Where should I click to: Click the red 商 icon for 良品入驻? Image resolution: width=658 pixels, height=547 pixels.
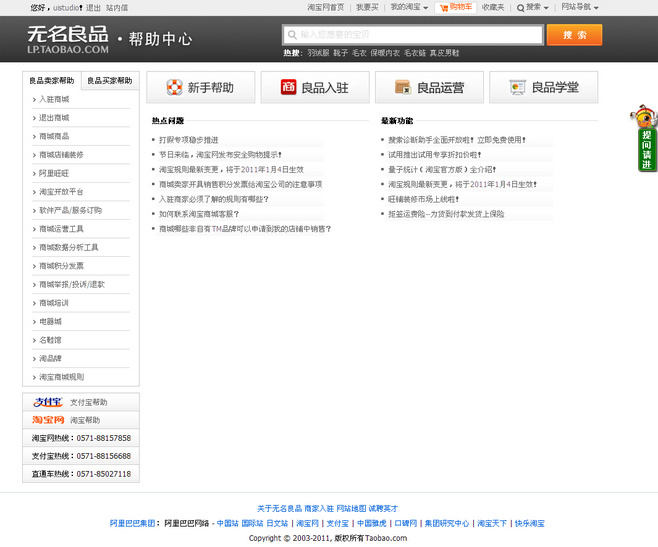coord(289,87)
